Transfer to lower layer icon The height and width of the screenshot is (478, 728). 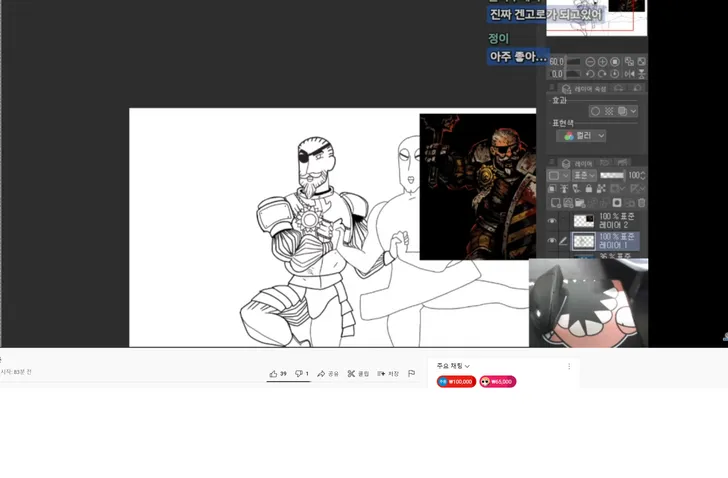pos(592,203)
